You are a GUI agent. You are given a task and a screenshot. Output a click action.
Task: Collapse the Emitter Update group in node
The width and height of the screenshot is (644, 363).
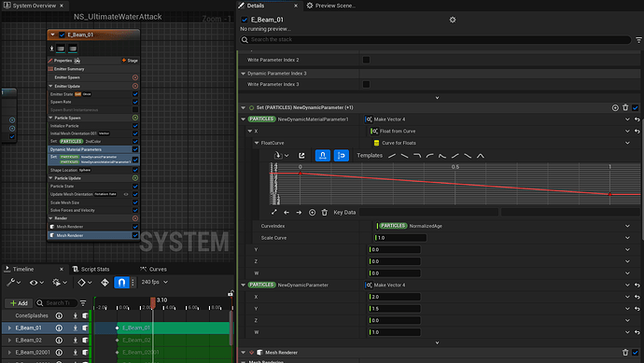click(51, 86)
